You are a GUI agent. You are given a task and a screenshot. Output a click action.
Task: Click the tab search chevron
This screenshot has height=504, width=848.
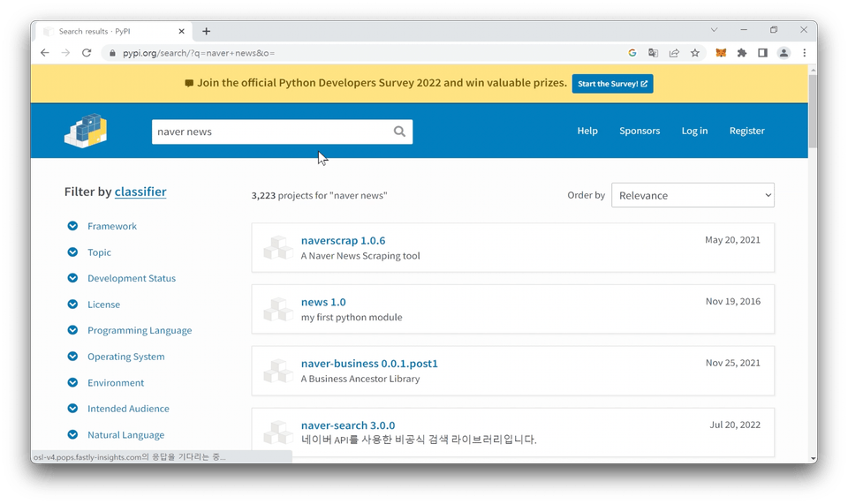point(714,30)
